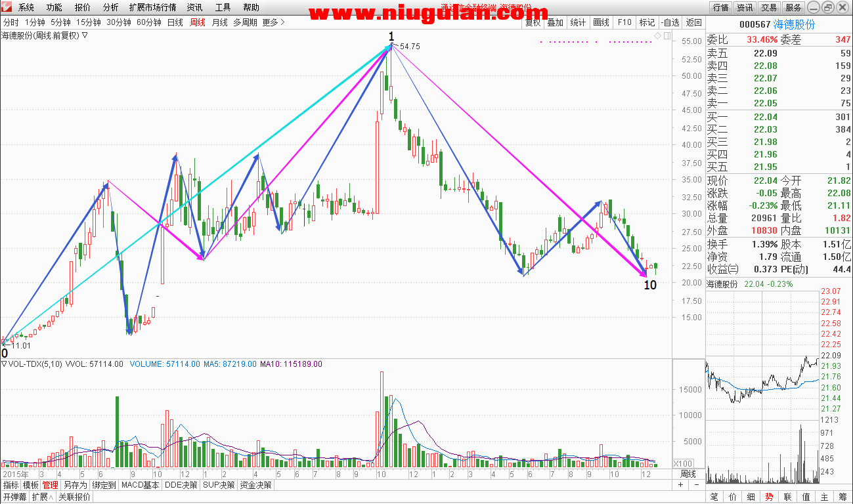
Task: Click the 资讯 button at top right
Action: [745, 7]
